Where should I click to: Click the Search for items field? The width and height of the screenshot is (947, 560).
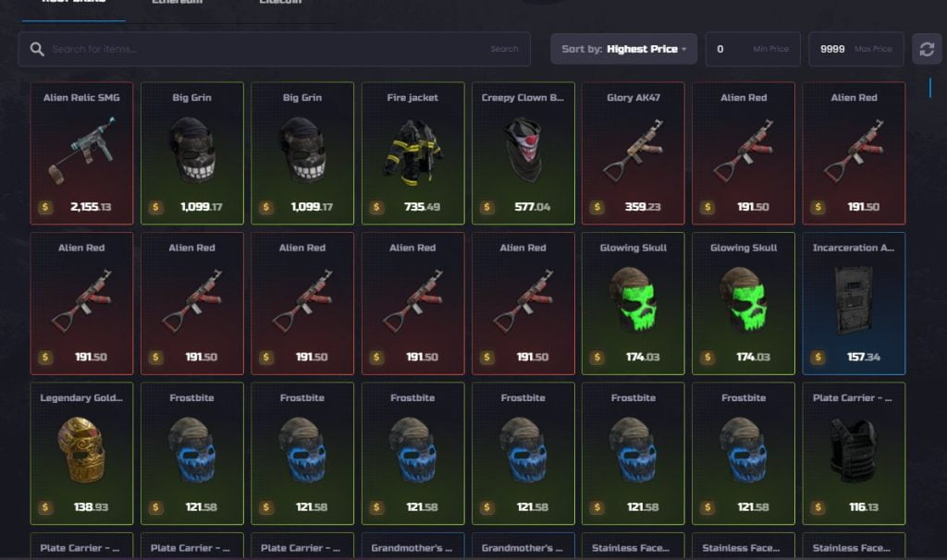coord(265,49)
